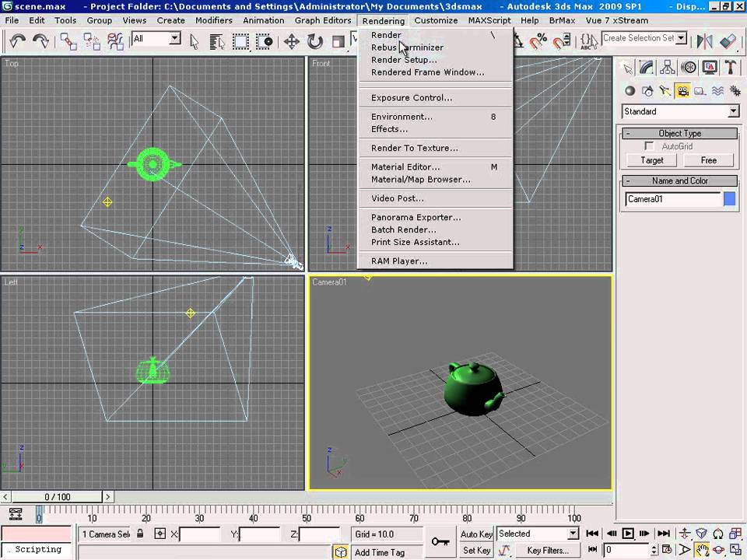Toggle Spinner Snap

tap(562, 41)
